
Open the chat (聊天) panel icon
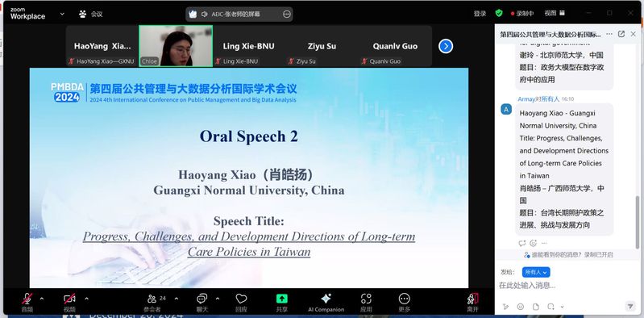pos(202,299)
